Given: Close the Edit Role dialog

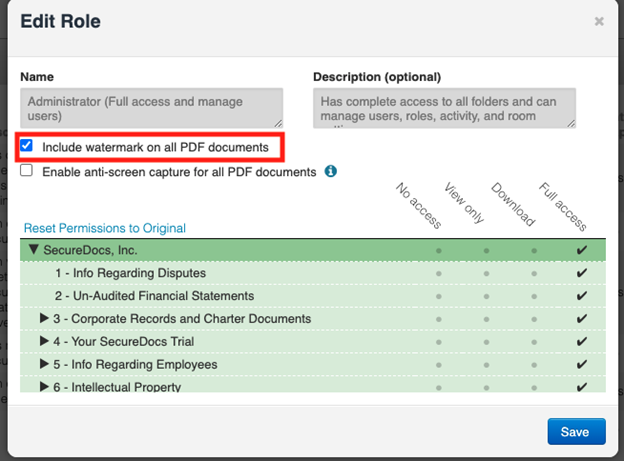Looking at the screenshot, I should click(x=599, y=21).
